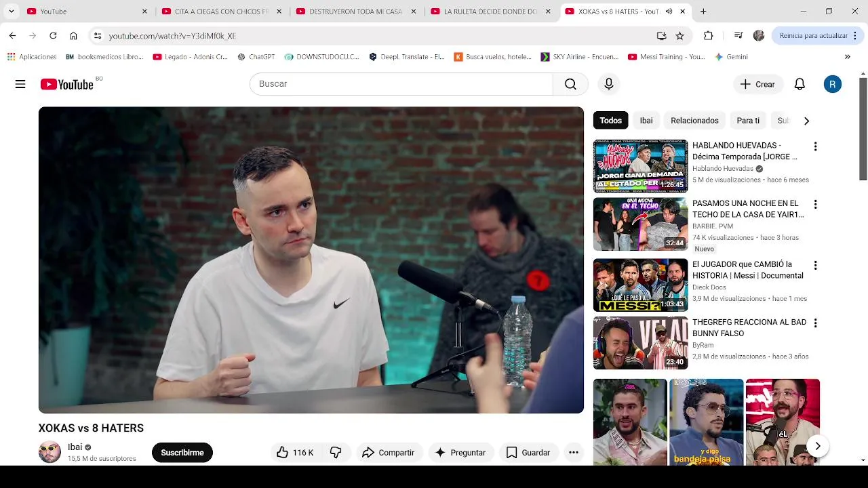Open browser home page icon
The height and width of the screenshot is (488, 868).
(x=73, y=35)
